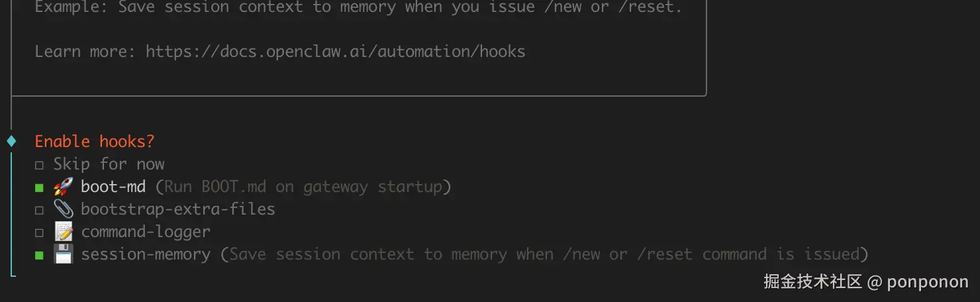The width and height of the screenshot is (980, 302).
Task: Click the boot-md description in parentheses
Action: pos(303,187)
